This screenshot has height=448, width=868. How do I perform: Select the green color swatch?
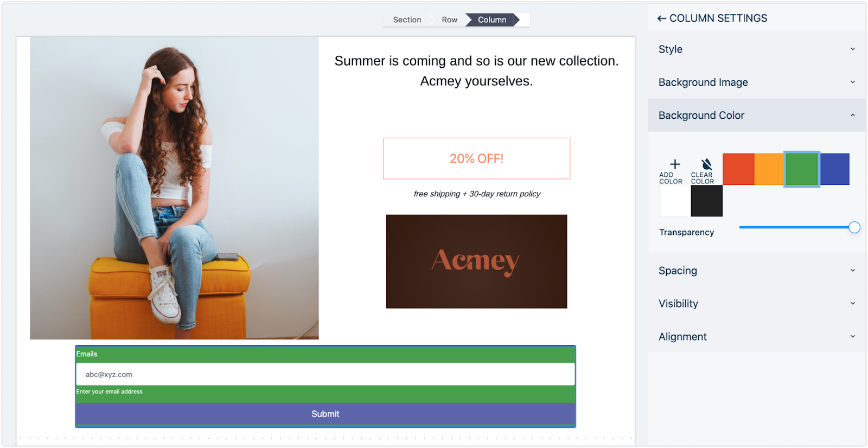pyautogui.click(x=802, y=169)
